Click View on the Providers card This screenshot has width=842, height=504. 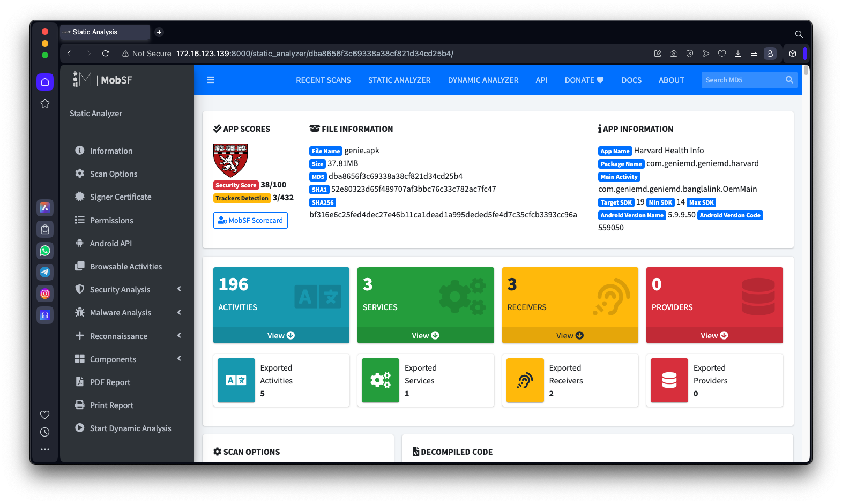(x=714, y=336)
